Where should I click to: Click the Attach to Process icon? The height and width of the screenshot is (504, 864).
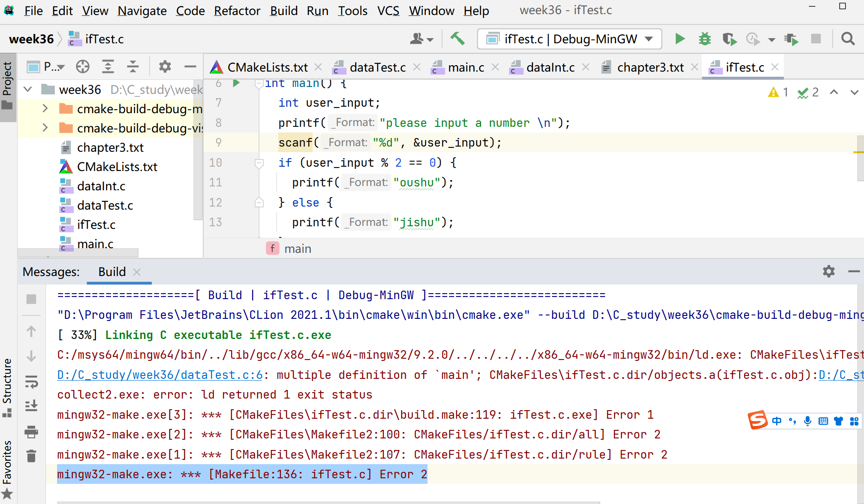[x=791, y=39]
